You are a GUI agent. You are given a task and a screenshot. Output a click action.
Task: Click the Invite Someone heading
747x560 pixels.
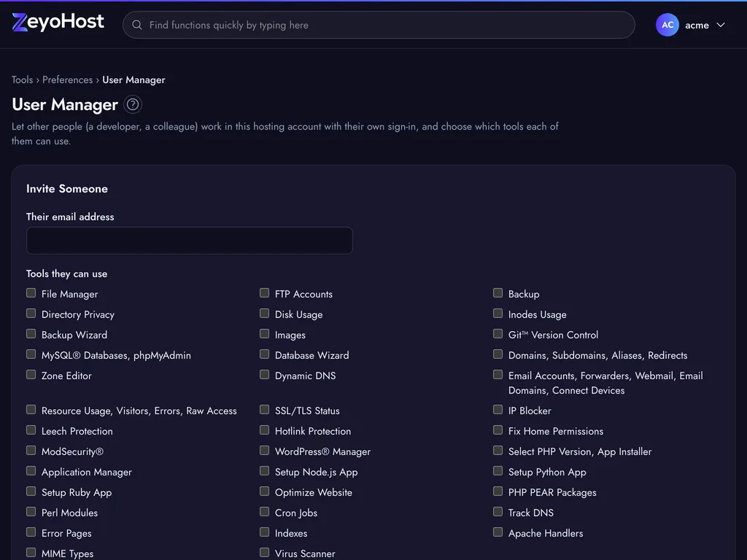click(x=67, y=189)
